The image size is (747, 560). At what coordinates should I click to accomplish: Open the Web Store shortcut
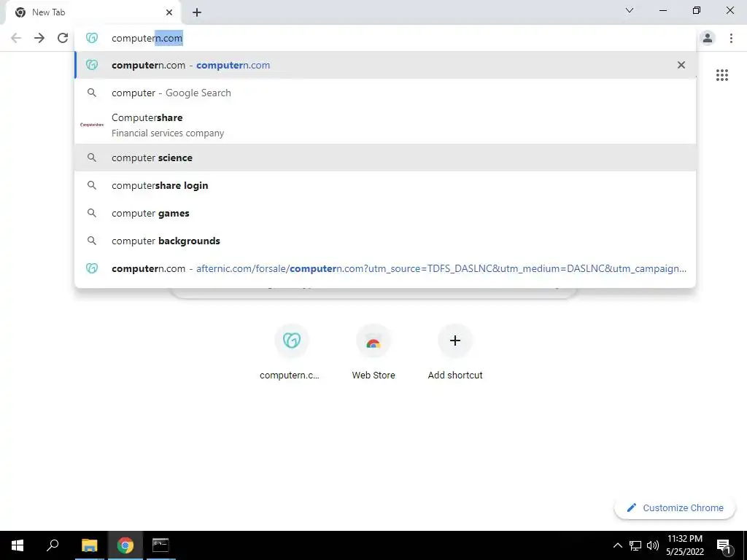(x=373, y=353)
